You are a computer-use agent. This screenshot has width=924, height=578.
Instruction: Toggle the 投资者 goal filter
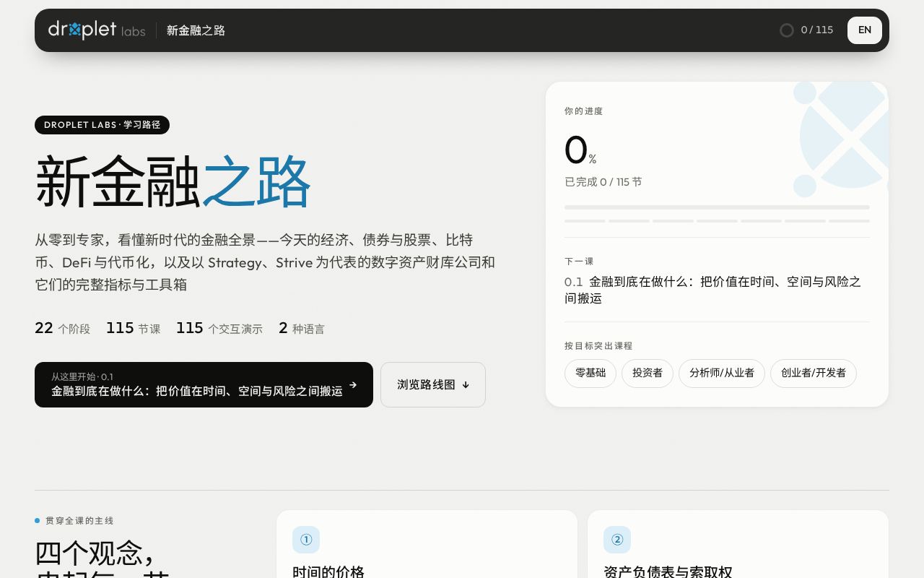(x=648, y=374)
